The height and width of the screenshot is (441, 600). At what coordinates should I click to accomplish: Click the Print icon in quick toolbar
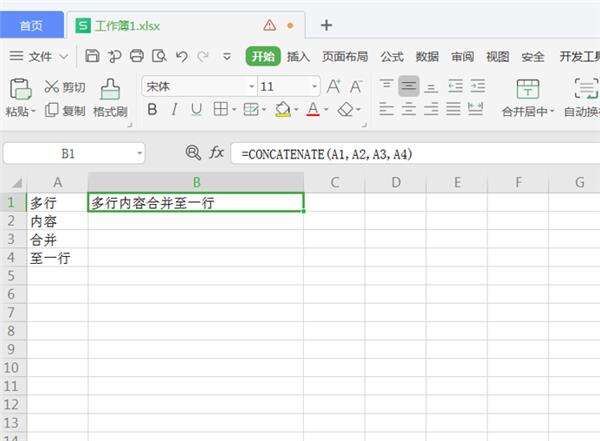point(137,56)
